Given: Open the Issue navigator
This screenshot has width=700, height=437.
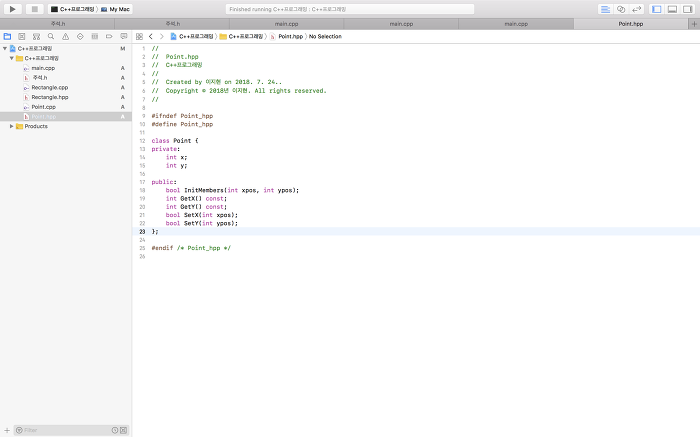Looking at the screenshot, I should (x=65, y=36).
